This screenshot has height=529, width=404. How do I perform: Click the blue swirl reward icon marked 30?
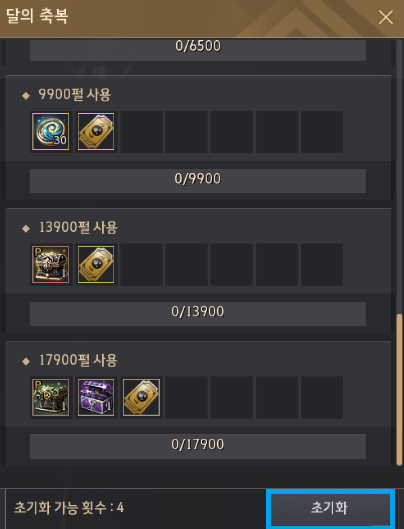(x=51, y=132)
